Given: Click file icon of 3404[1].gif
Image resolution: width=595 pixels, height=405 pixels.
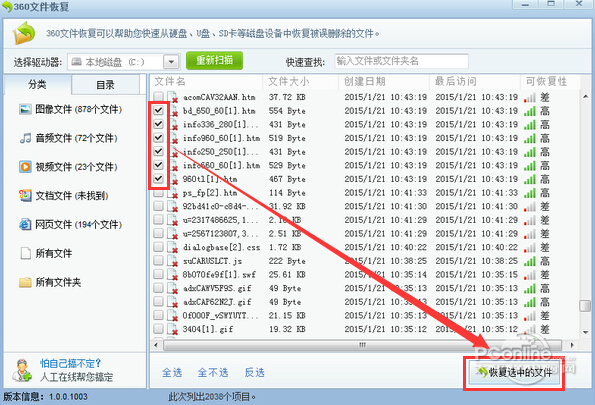Looking at the screenshot, I should [173, 329].
